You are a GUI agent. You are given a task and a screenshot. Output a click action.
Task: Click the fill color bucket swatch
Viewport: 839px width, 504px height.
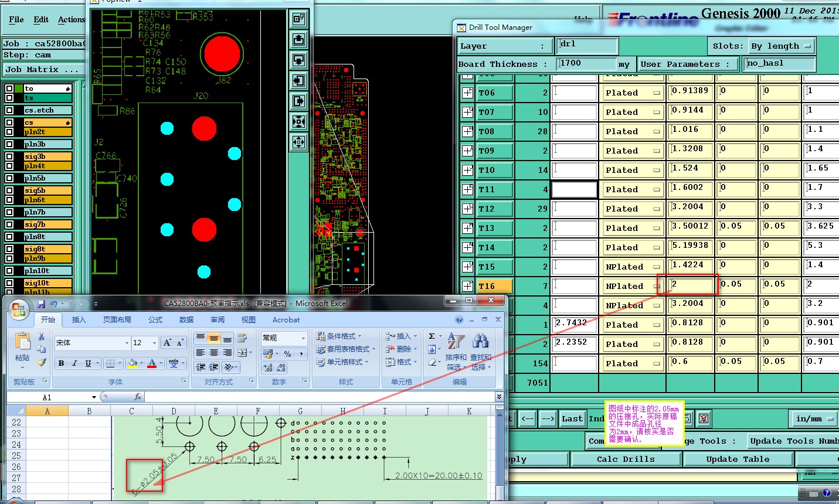[132, 363]
